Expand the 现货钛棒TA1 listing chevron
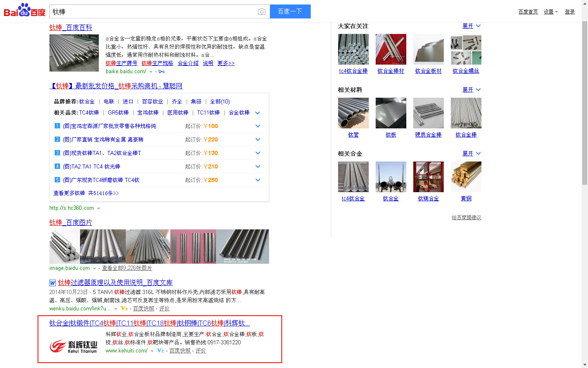 click(x=258, y=153)
